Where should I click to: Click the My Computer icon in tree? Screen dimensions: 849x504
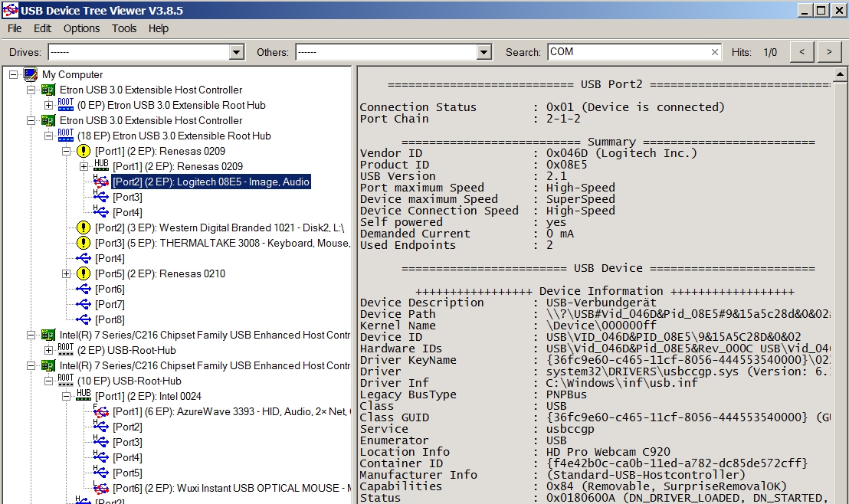[x=31, y=74]
